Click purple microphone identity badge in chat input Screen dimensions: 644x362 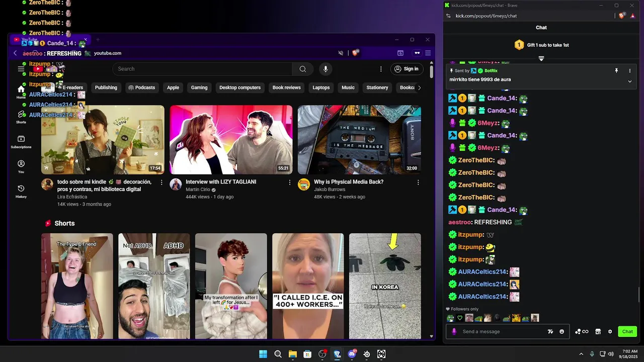pyautogui.click(x=454, y=331)
